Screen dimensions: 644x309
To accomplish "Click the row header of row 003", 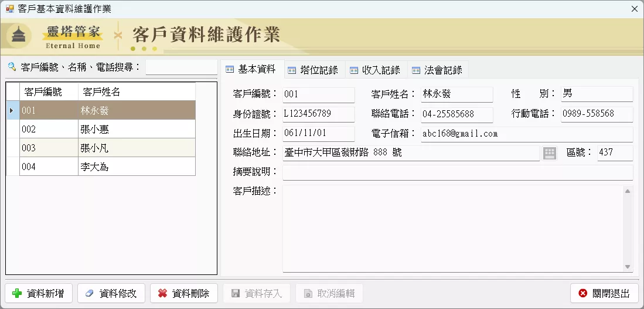I will coord(13,148).
